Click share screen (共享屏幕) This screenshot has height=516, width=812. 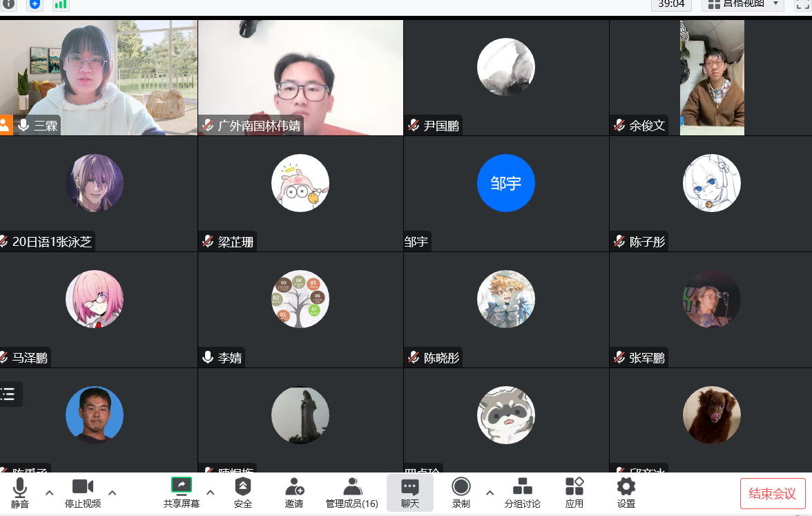pos(181,493)
